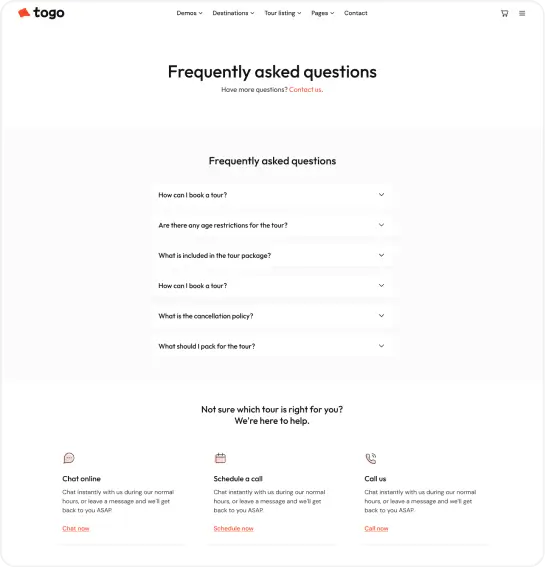Open the Tour listing menu
Viewport: 545px width, 567px height.
coord(283,13)
